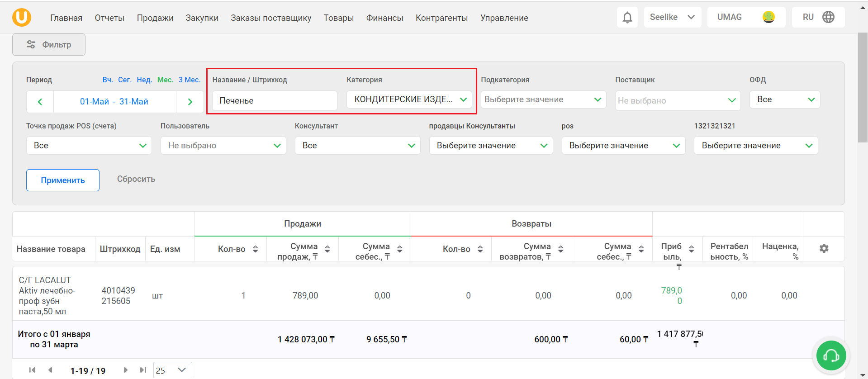The width and height of the screenshot is (868, 379).
Task: Select Сег. period shortcut
Action: tap(125, 80)
